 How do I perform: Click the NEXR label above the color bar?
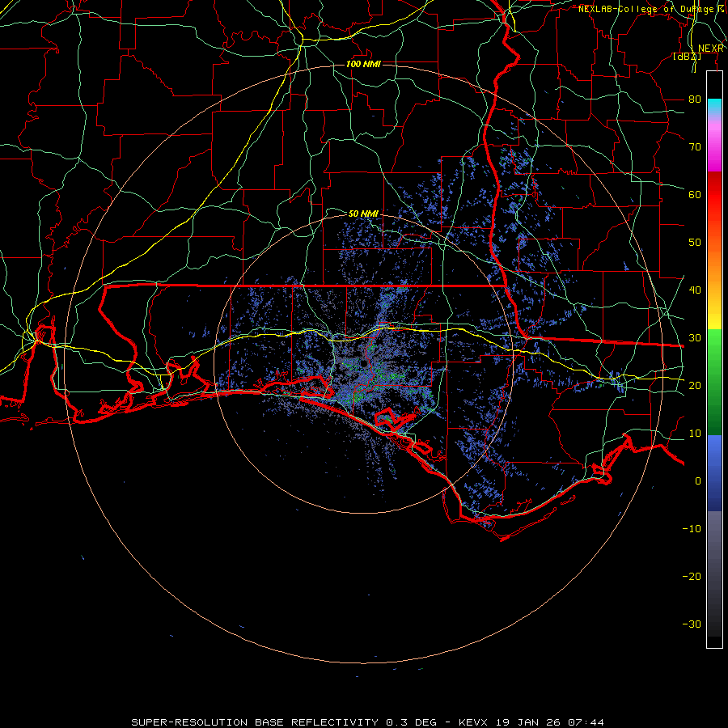[710, 49]
